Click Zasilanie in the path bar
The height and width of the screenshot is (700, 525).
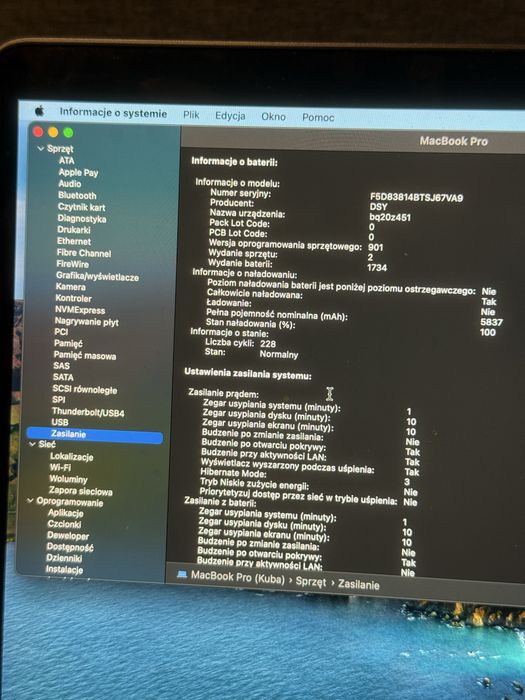pos(358,584)
